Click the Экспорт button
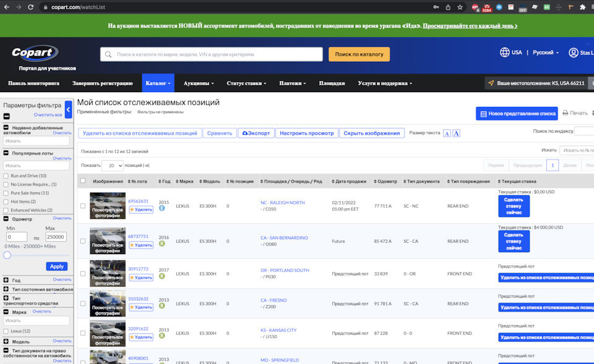The width and height of the screenshot is (594, 364). (x=256, y=133)
